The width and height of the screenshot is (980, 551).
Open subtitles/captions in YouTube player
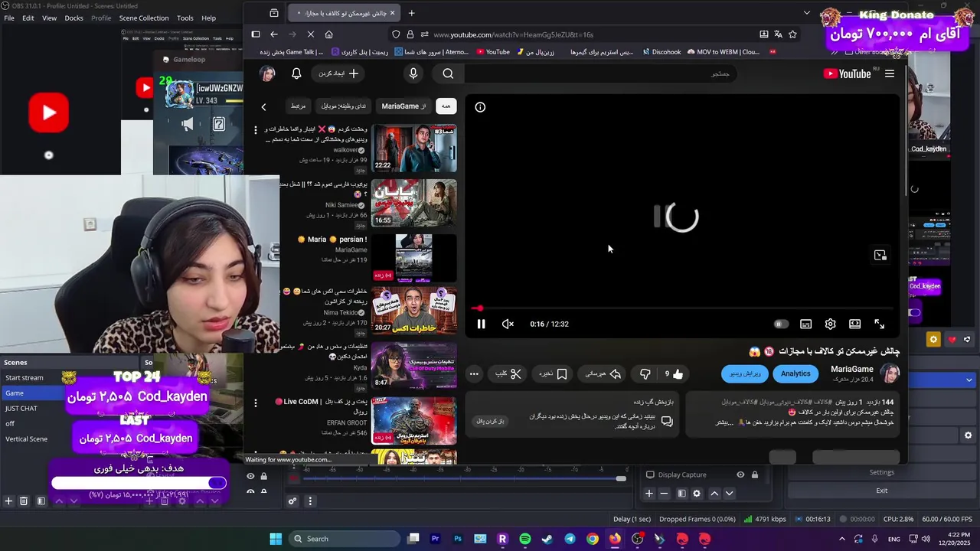[x=805, y=324]
